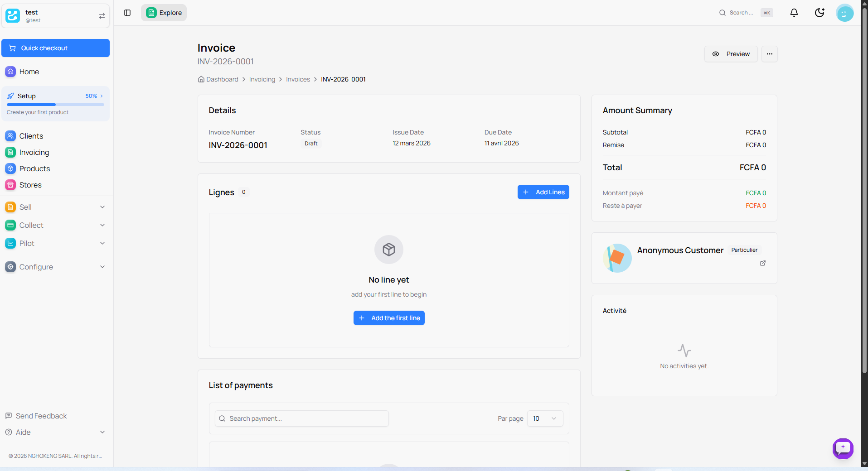Open the chat support bubble
The height and width of the screenshot is (471, 868).
point(843,448)
